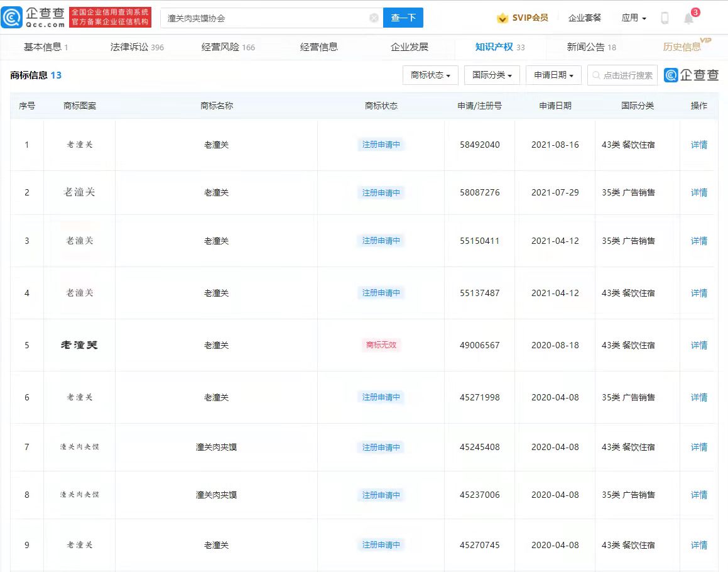Click the 申请/注册号 column header
Viewport: 728px width, 572px height.
(x=480, y=106)
